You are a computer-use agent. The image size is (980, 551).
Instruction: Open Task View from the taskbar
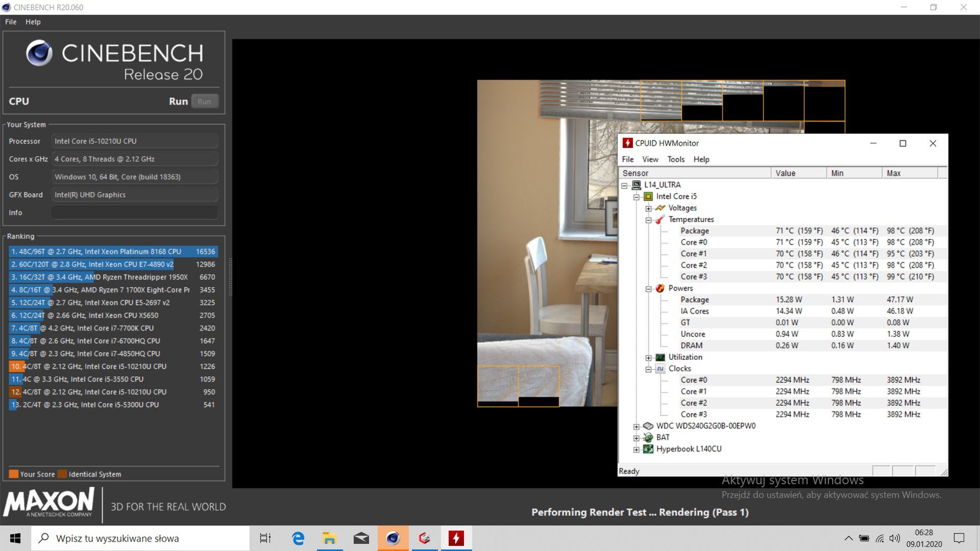pyautogui.click(x=265, y=538)
